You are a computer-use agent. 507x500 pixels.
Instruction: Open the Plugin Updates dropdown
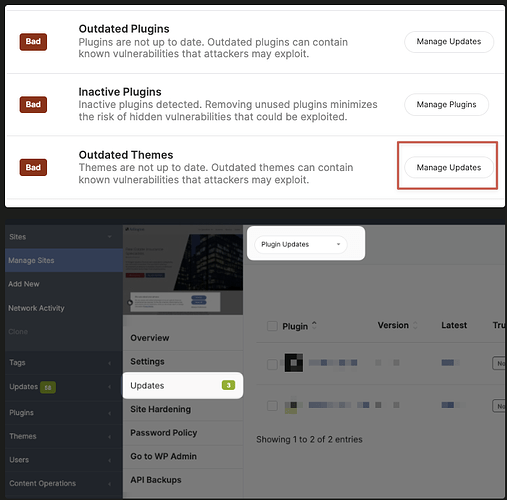click(x=301, y=244)
